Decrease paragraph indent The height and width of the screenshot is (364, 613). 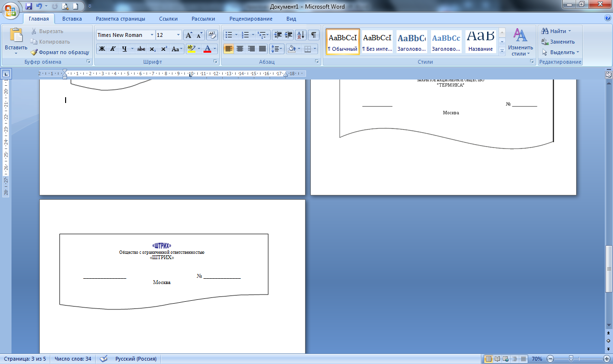pyautogui.click(x=277, y=35)
